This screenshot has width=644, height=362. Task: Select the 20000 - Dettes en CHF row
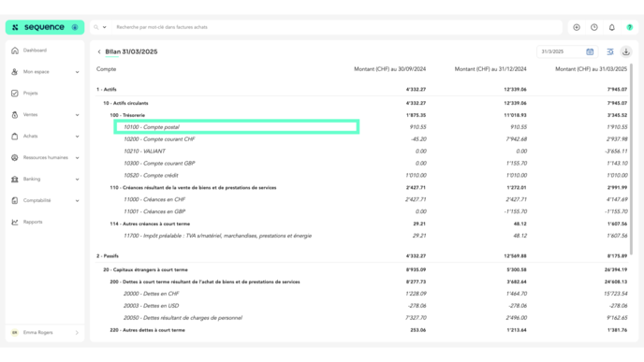pyautogui.click(x=362, y=294)
